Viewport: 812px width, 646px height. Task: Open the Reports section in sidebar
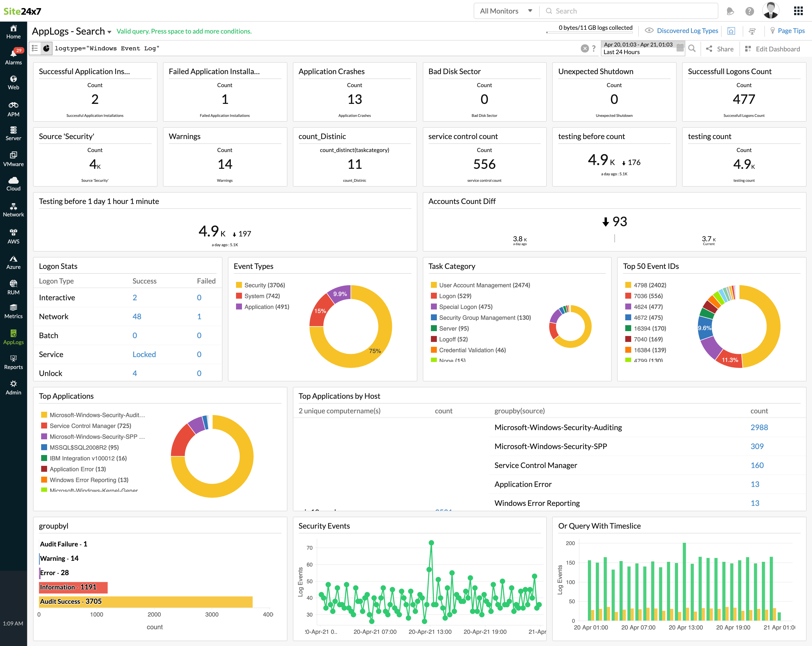click(14, 362)
